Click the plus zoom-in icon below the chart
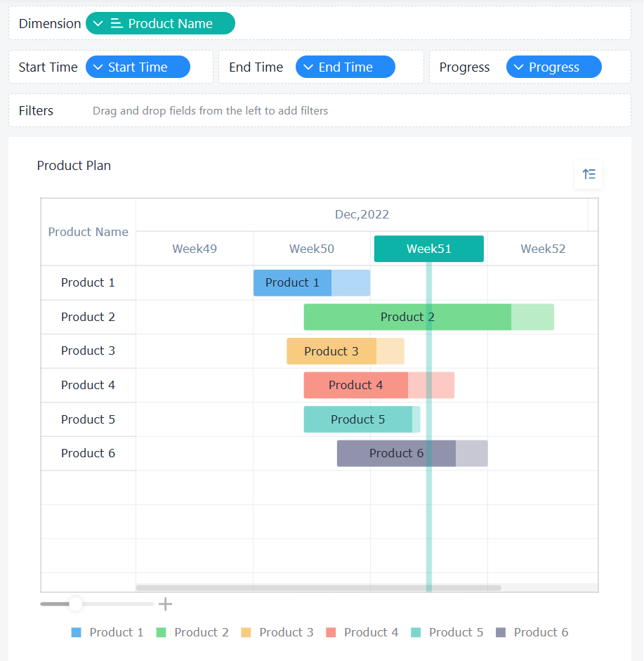Viewport: 644px width, 661px height. 165,604
